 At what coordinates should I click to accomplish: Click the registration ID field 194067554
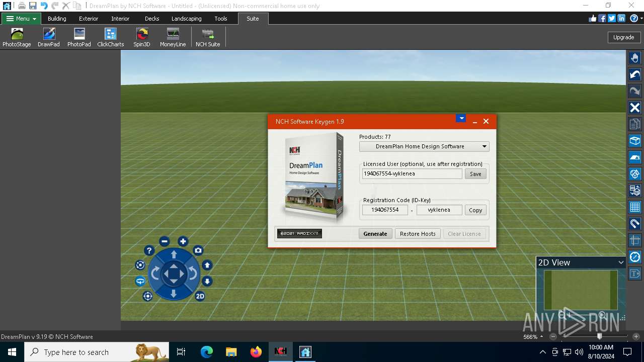[x=385, y=210]
